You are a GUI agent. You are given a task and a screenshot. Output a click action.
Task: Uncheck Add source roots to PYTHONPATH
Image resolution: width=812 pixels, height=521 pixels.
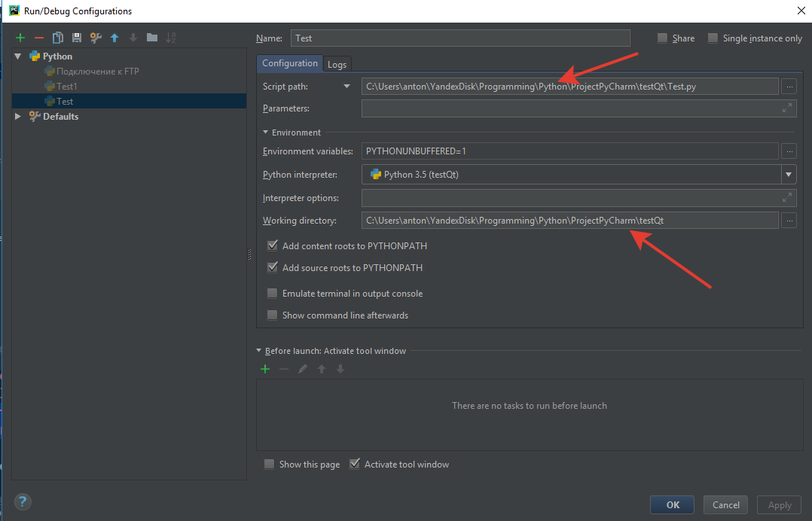coord(273,267)
